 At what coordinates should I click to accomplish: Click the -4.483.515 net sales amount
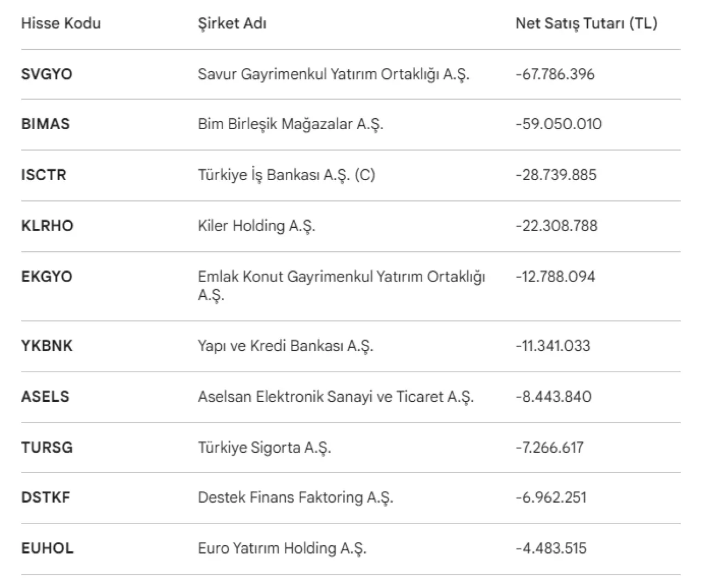[551, 549]
